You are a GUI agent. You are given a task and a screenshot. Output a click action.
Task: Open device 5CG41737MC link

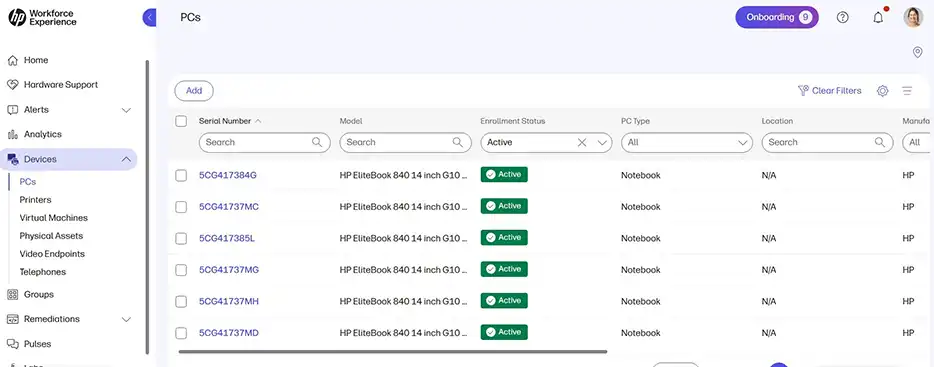(229, 207)
